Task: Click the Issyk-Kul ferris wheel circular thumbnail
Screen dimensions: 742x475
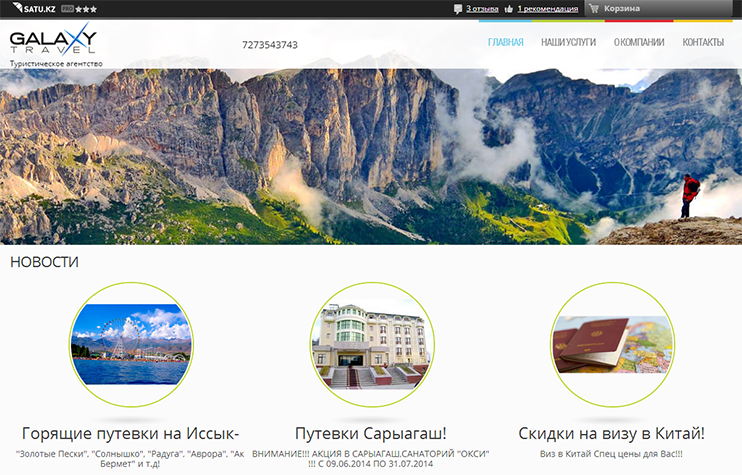Action: point(131,344)
